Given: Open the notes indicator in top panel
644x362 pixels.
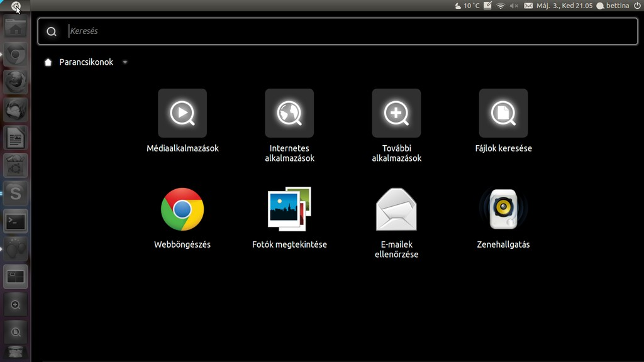Looking at the screenshot, I should tap(487, 6).
